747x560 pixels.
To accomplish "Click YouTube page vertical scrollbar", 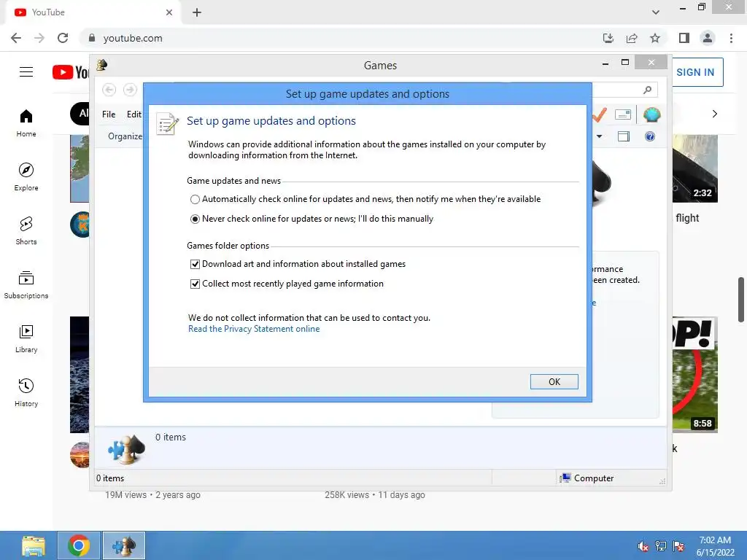I will pos(741,300).
